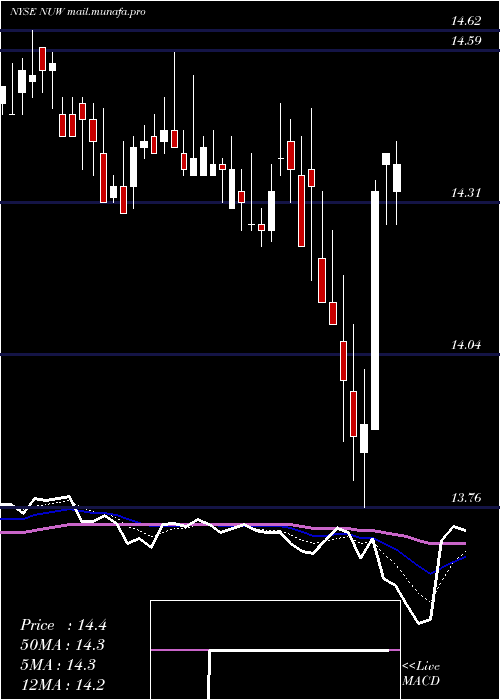Click the 13.76 price level label
Viewport: 500px width, 700px height.
466,497
